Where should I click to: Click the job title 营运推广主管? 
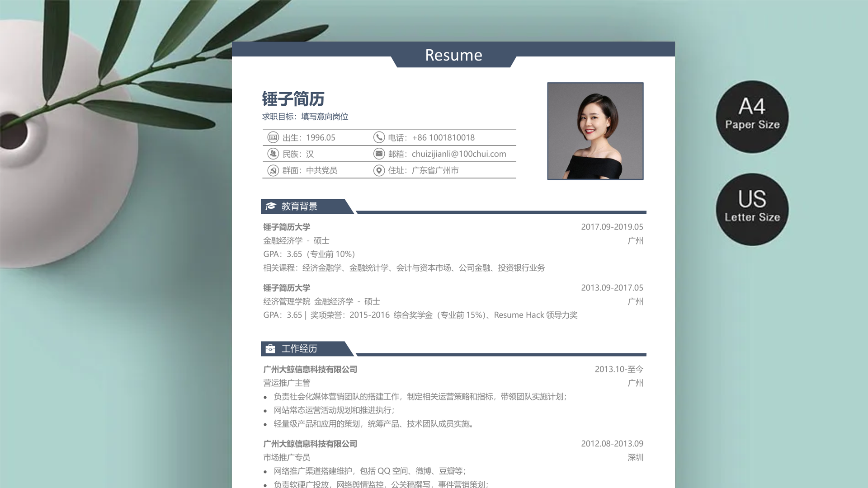287,383
